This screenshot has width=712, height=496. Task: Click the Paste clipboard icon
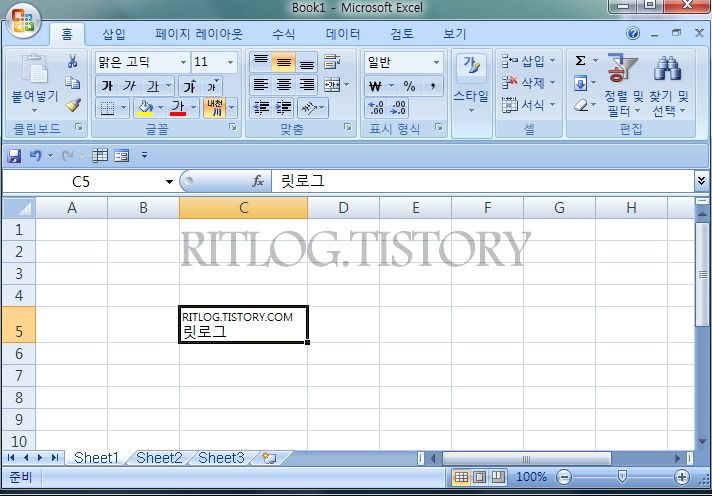(x=35, y=69)
